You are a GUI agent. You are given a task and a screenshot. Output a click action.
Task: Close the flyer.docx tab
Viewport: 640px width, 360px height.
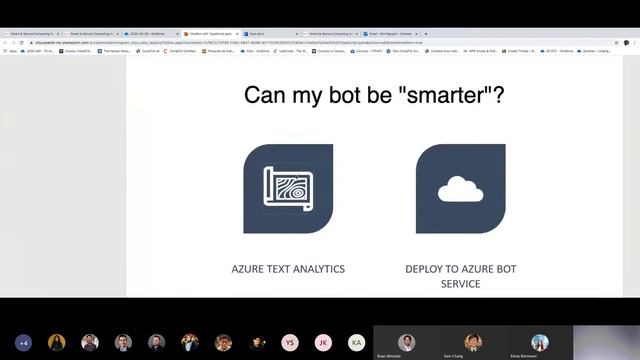pyautogui.click(x=297, y=34)
